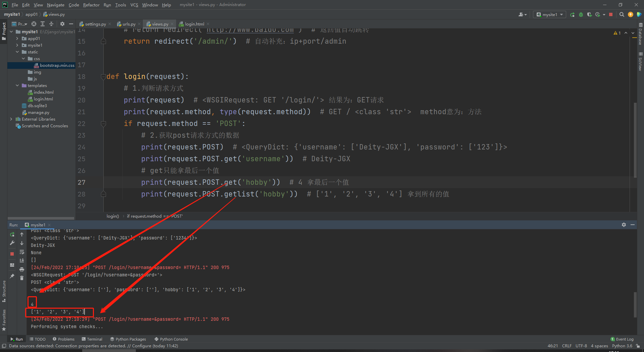Expand External Libraries node
The image size is (644, 352).
[11, 119]
